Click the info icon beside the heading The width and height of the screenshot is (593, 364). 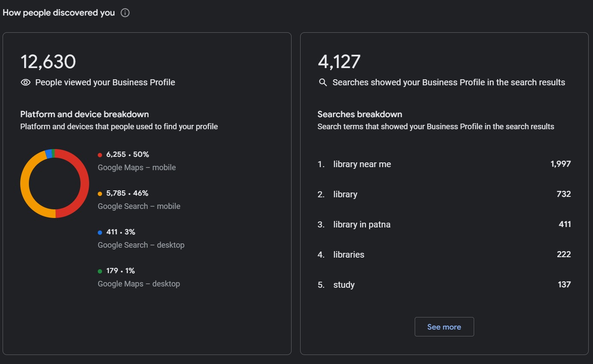tap(125, 13)
